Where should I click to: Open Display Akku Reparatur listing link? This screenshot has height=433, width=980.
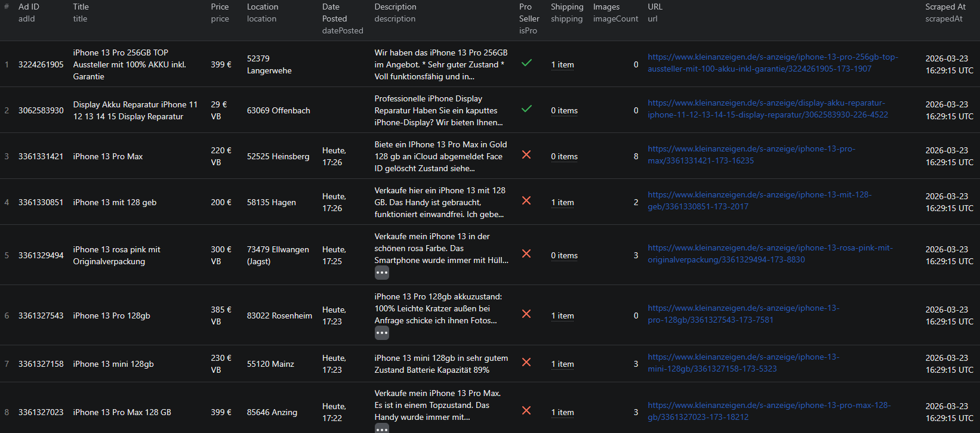pos(767,109)
